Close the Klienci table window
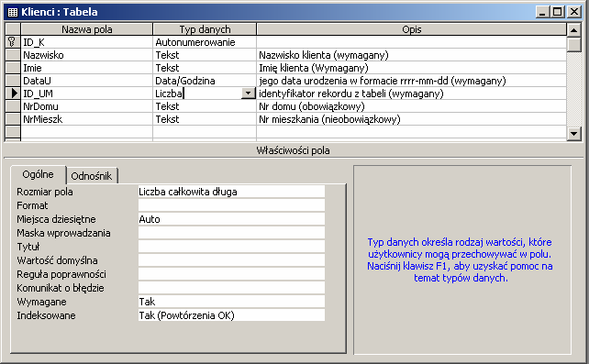The width and height of the screenshot is (589, 364). pos(574,12)
